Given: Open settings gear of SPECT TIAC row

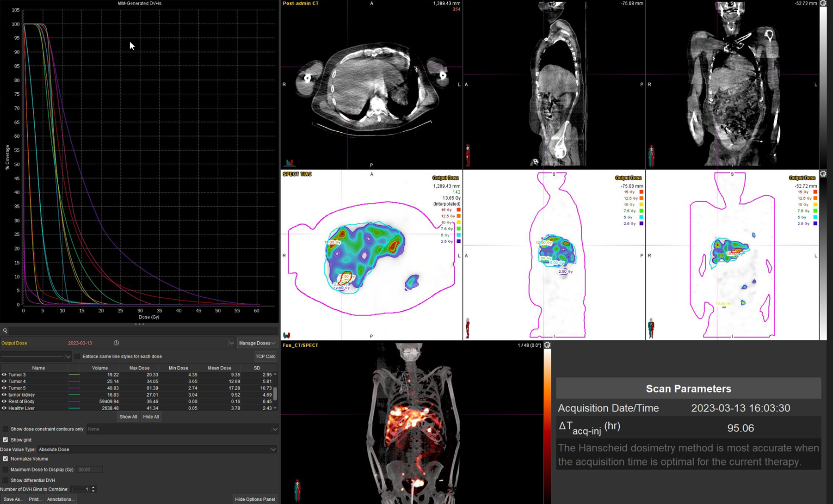Looking at the screenshot, I should pos(823,174).
